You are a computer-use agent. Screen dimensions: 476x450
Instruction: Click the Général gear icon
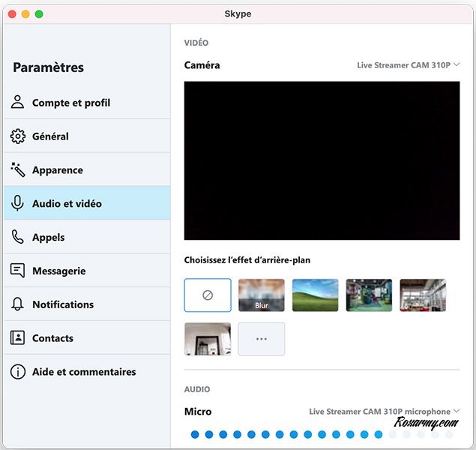tap(17, 136)
